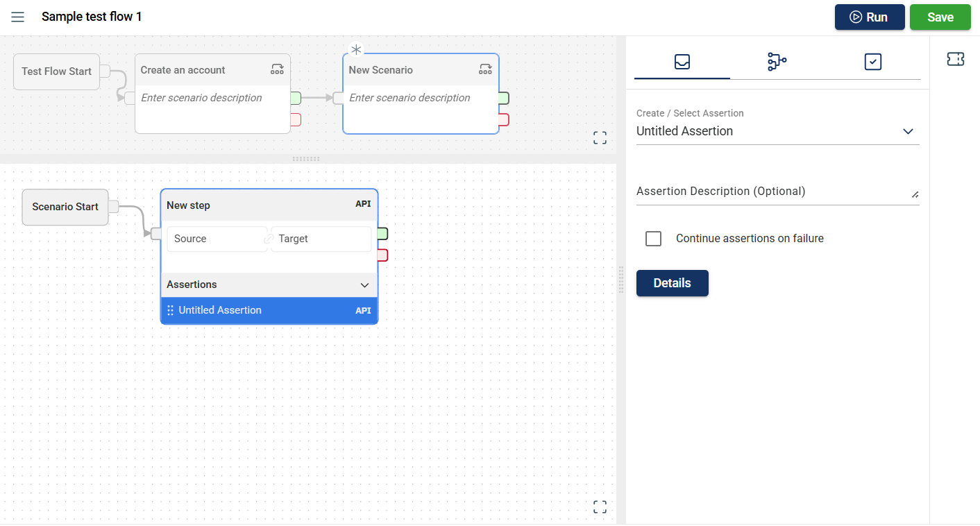
Task: Click scenario icon on Create an account node
Action: (277, 69)
